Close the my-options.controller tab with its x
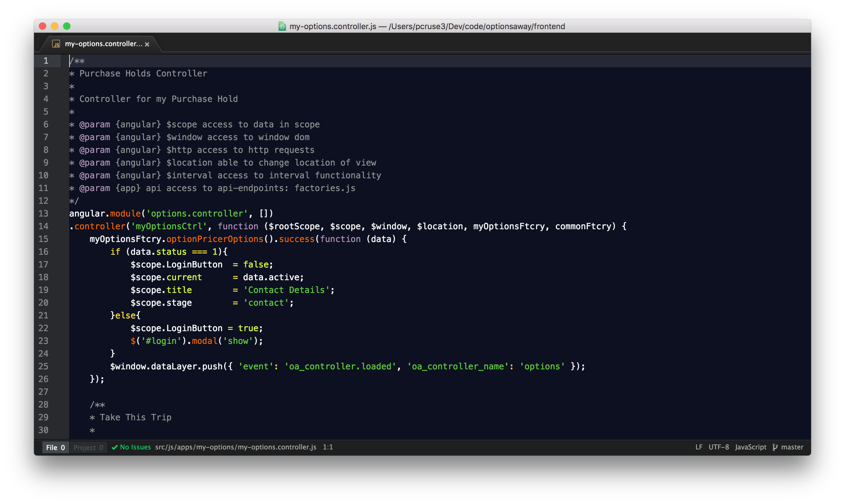Image resolution: width=845 pixels, height=504 pixels. coord(147,44)
